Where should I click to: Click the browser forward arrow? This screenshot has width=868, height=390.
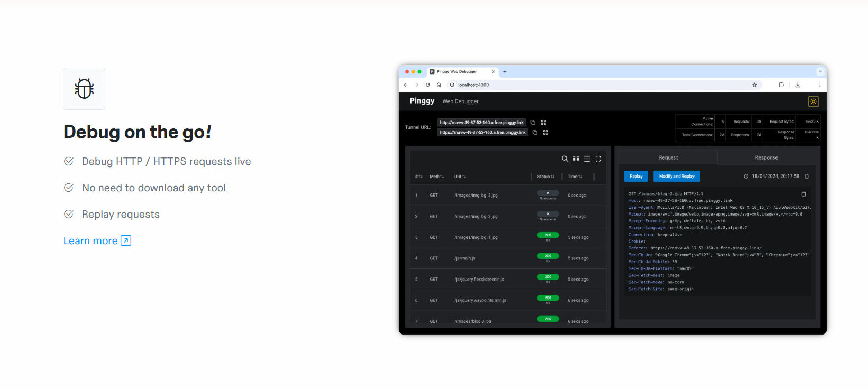(417, 85)
